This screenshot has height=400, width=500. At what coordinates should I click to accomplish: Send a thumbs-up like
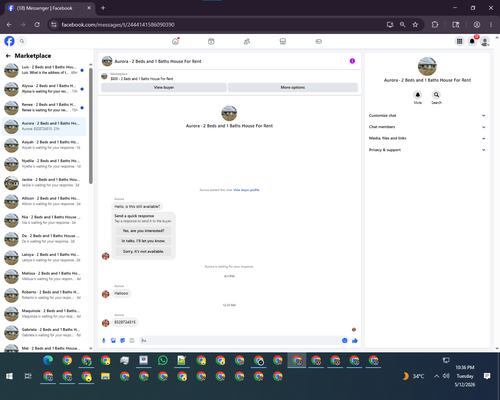click(355, 340)
